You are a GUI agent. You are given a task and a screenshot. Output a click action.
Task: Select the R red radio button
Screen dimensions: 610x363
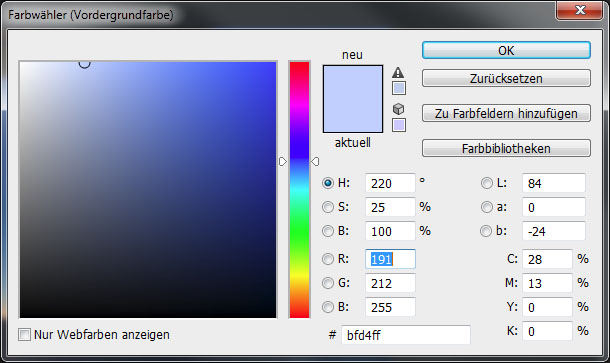point(328,259)
